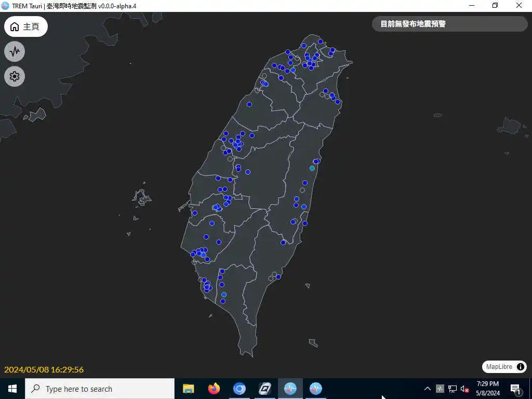This screenshot has width=532, height=399.
Task: Open the MapLibre attribution info icon
Action: (x=520, y=367)
